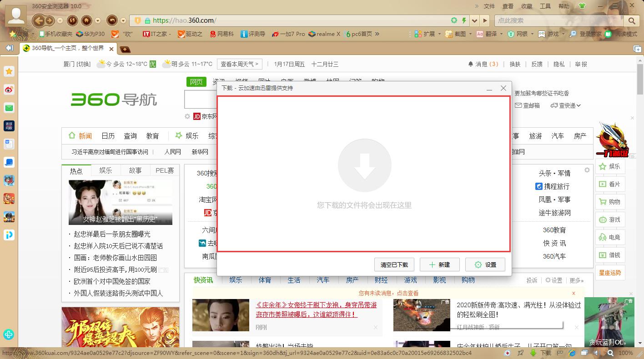
Task: Close the 360导航 tab
Action: [x=112, y=48]
